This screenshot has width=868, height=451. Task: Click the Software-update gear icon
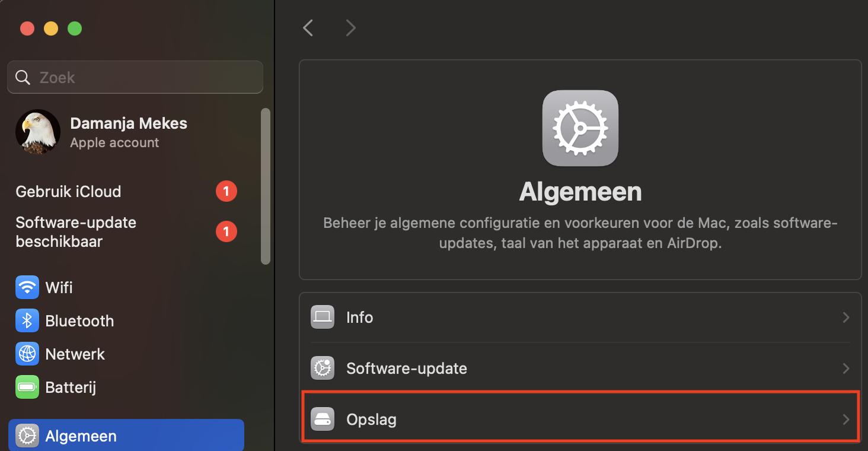(x=323, y=368)
